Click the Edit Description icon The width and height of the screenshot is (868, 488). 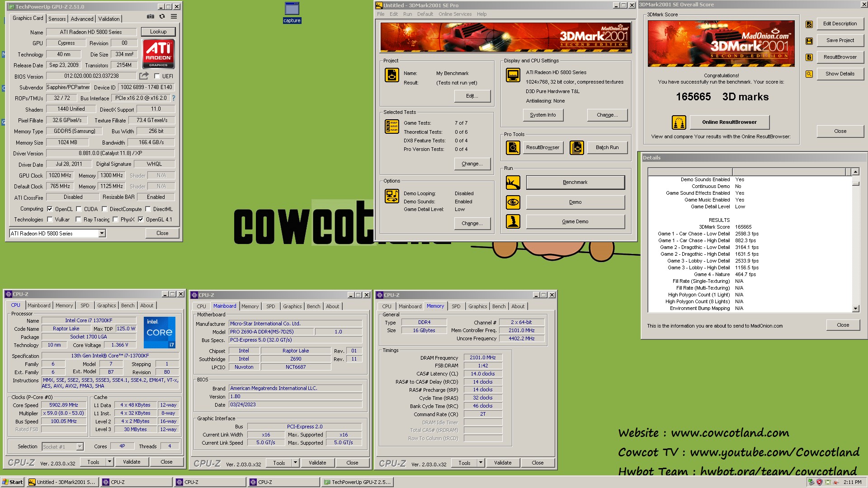click(809, 24)
